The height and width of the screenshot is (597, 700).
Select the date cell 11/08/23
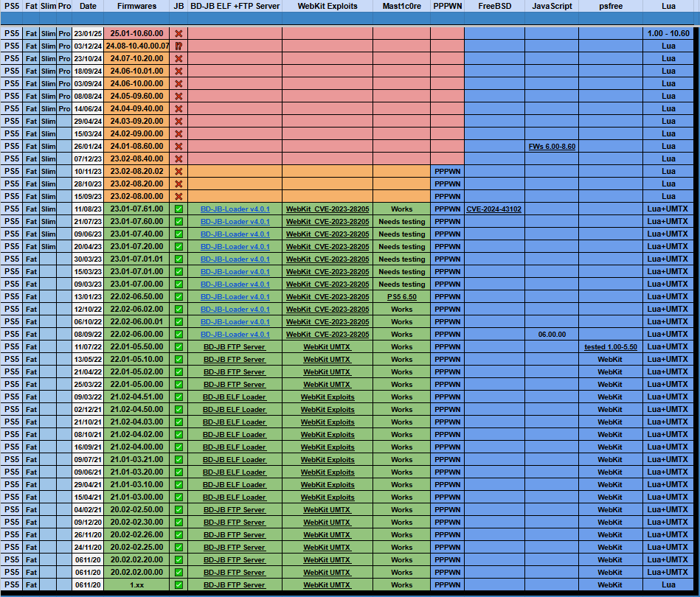(88, 209)
